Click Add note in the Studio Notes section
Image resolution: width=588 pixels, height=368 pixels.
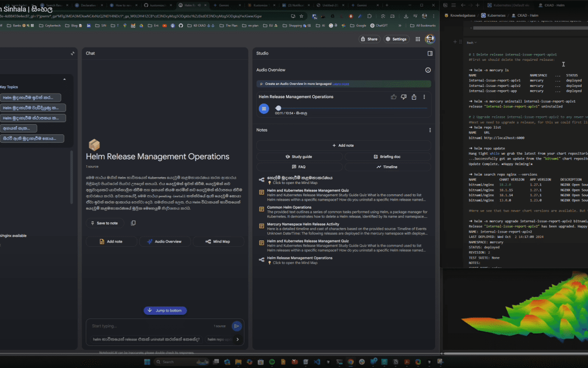click(x=343, y=146)
